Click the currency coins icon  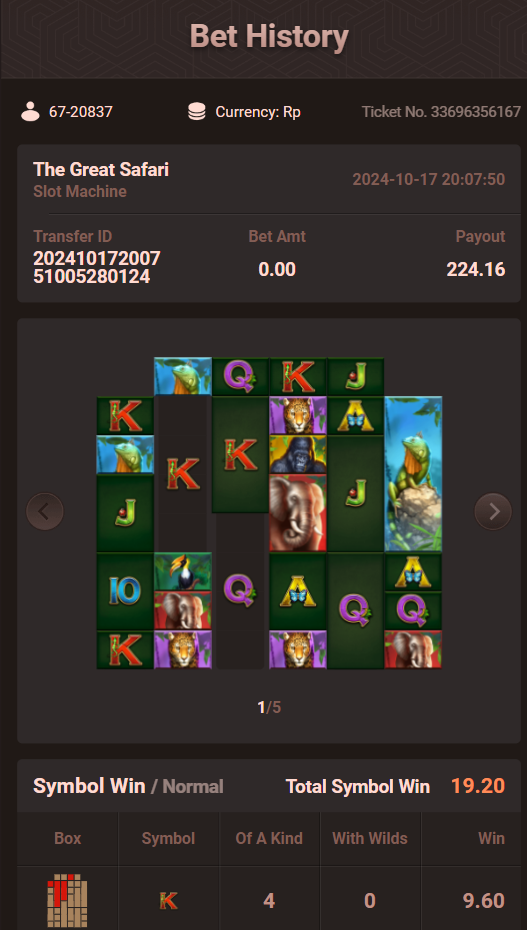197,112
